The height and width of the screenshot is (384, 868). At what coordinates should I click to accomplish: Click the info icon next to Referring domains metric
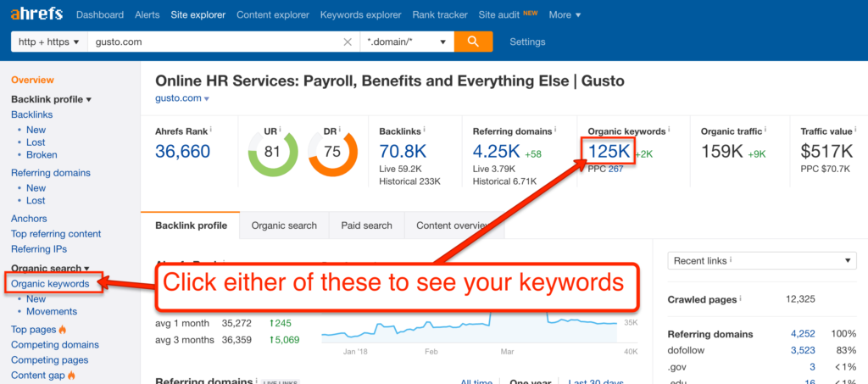click(555, 129)
